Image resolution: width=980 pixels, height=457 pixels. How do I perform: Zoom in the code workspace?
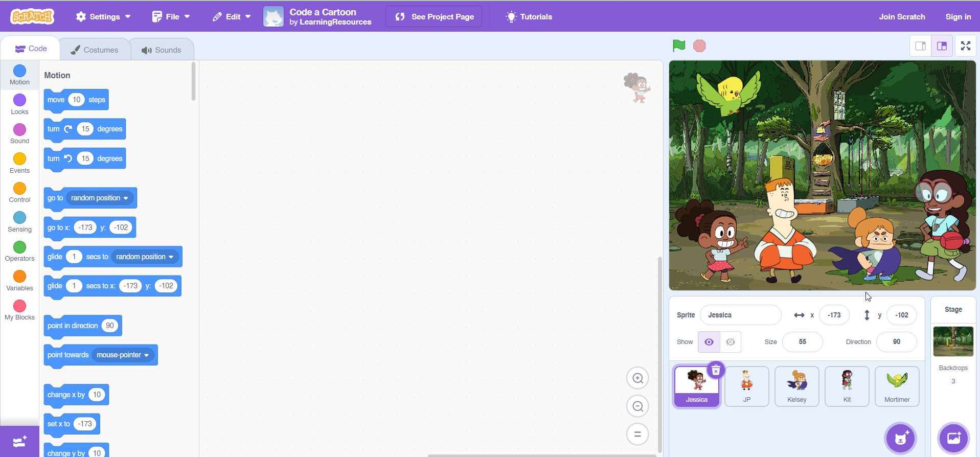pos(637,378)
